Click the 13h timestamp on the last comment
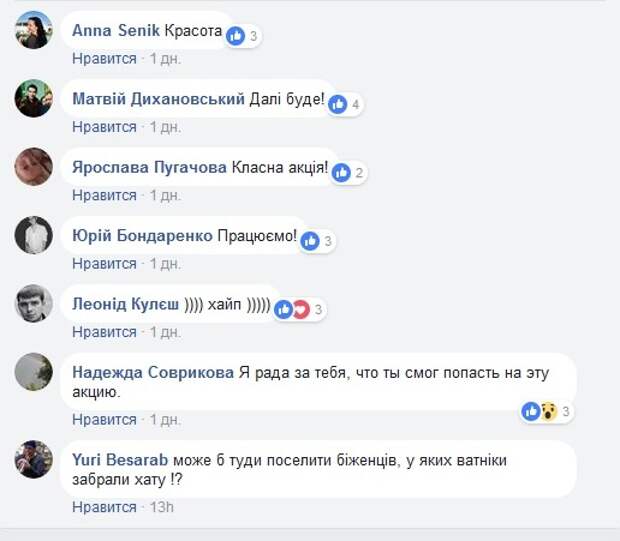Image resolution: width=620 pixels, height=541 pixels. (162, 507)
